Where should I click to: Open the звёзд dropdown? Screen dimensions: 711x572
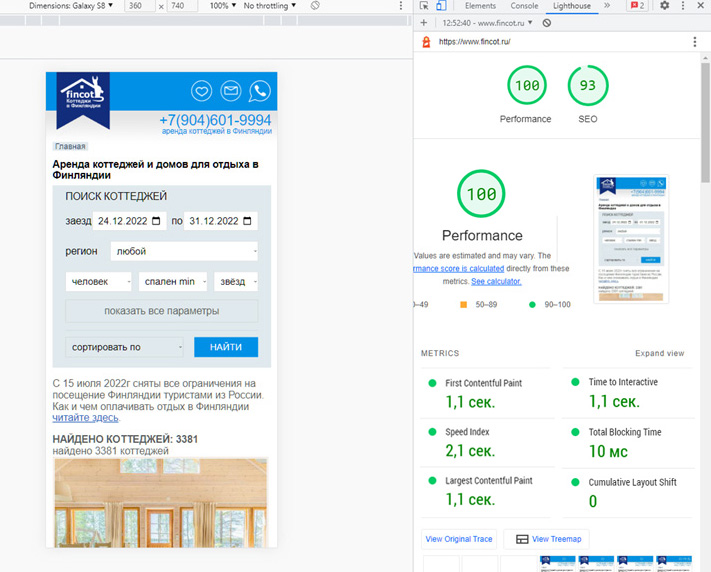click(236, 282)
